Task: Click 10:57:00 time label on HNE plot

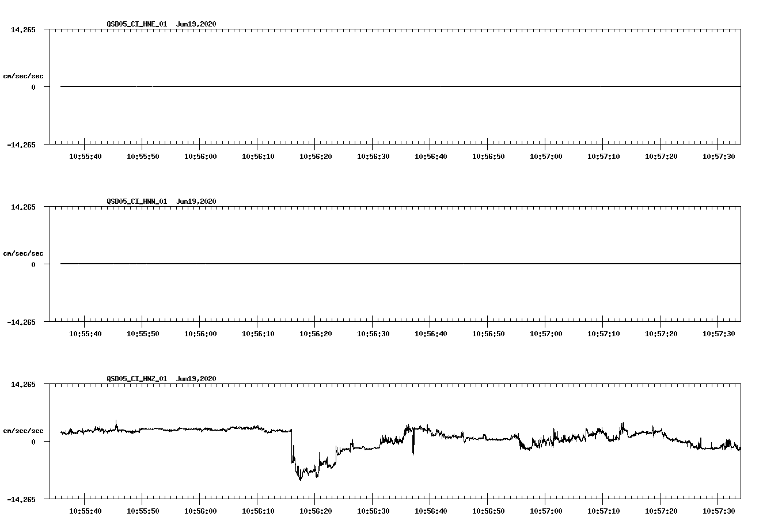Action: pyautogui.click(x=546, y=156)
